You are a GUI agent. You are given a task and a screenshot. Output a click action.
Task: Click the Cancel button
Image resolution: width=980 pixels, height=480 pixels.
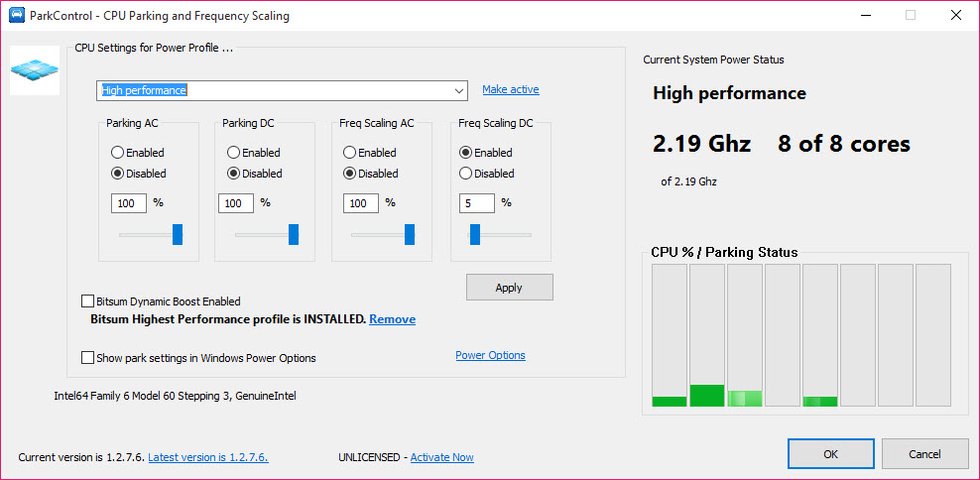(x=924, y=454)
